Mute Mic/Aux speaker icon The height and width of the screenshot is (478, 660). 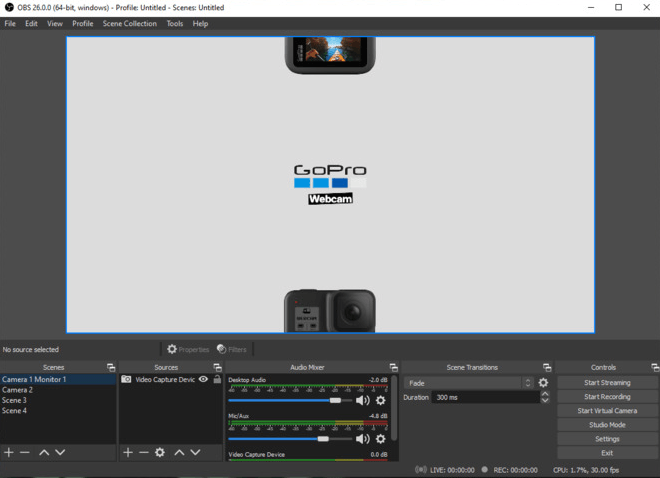coord(362,439)
